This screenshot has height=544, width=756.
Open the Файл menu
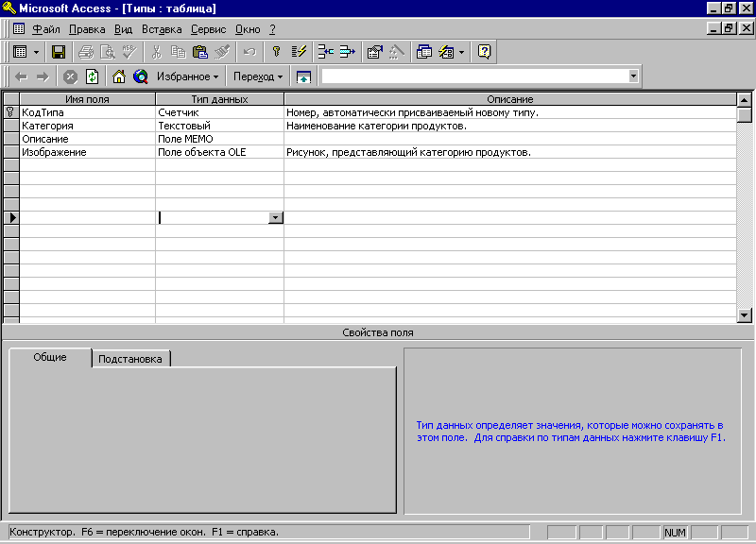pos(45,29)
